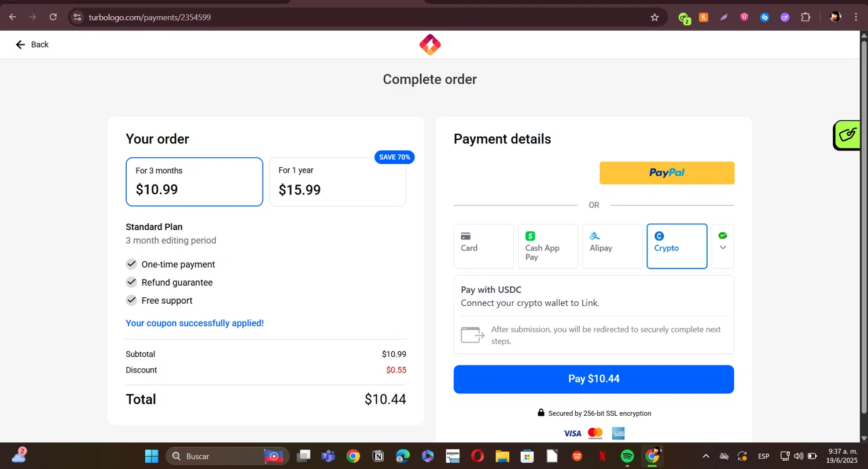Reload the page
The height and width of the screenshot is (469, 868).
pos(53,17)
